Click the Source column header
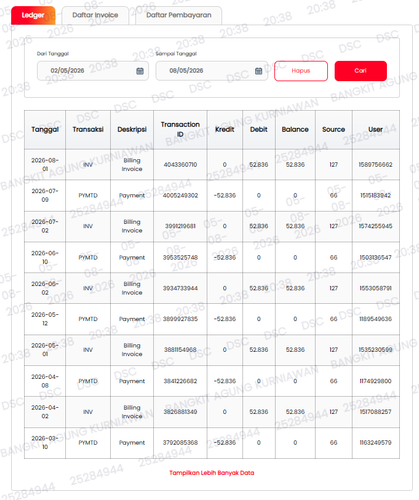The height and width of the screenshot is (500, 419). coord(334,129)
